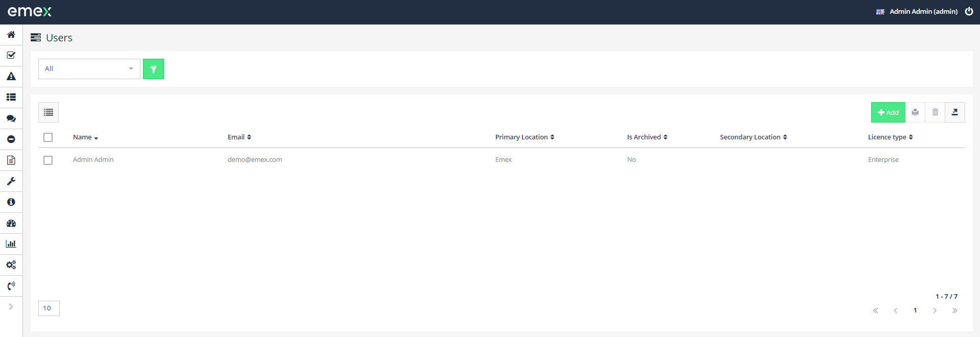This screenshot has width=980, height=337.
Task: Click the Enterprise licence cell
Action: point(883,160)
